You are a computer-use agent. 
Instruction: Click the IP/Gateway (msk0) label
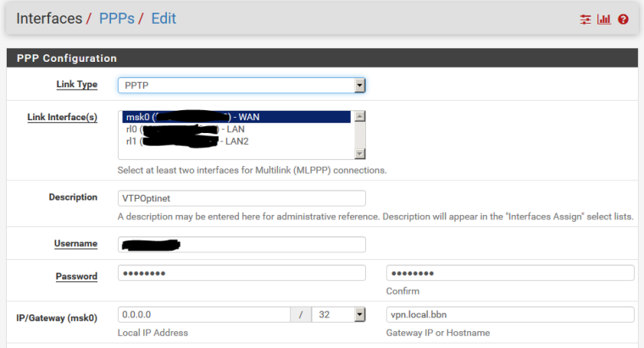(57, 318)
